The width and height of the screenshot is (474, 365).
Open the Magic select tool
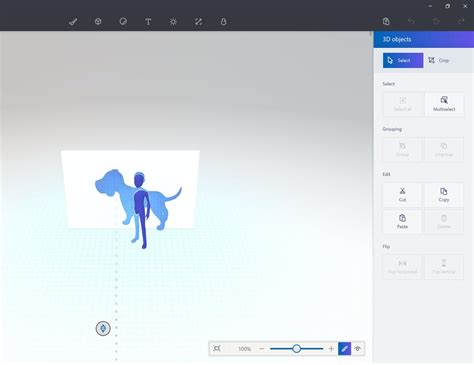(223, 22)
